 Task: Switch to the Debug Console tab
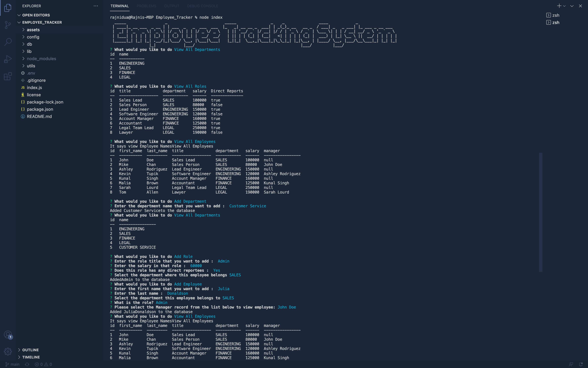click(x=203, y=6)
